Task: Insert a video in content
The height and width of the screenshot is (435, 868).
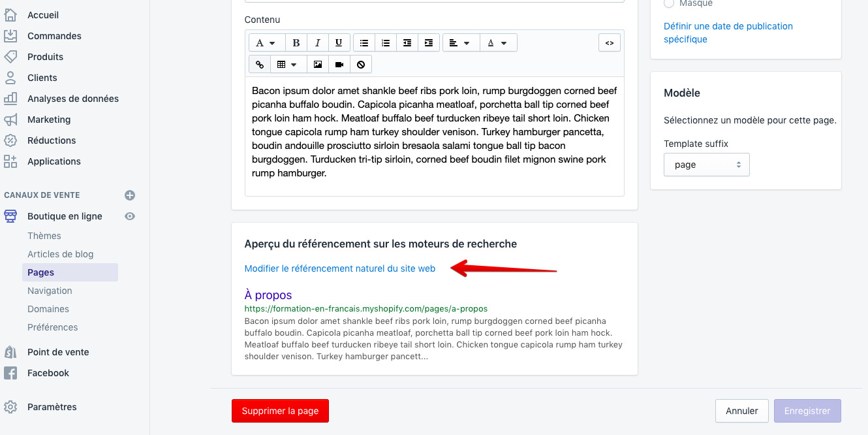Action: coord(339,65)
